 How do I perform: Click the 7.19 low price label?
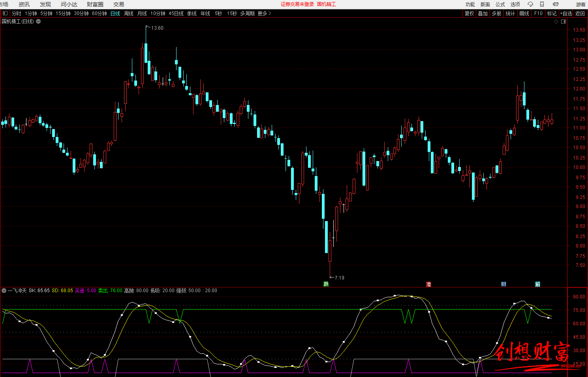[339, 278]
